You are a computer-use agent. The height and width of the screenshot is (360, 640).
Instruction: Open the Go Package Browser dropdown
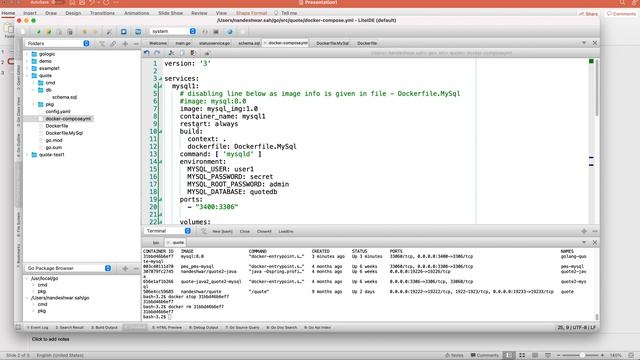tap(68, 268)
